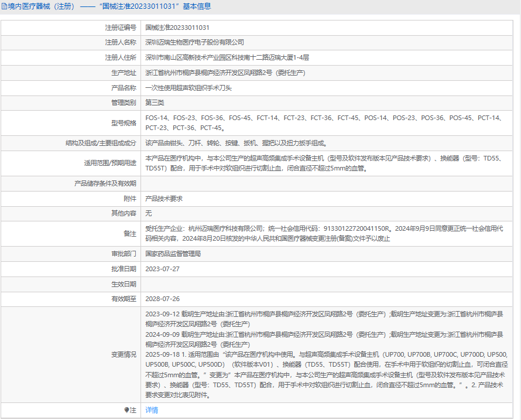Click registration number value 国械注准20233011031

tap(177, 28)
